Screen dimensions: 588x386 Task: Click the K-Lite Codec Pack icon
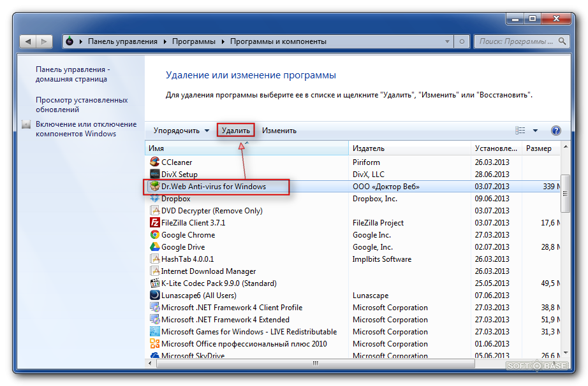click(x=154, y=283)
